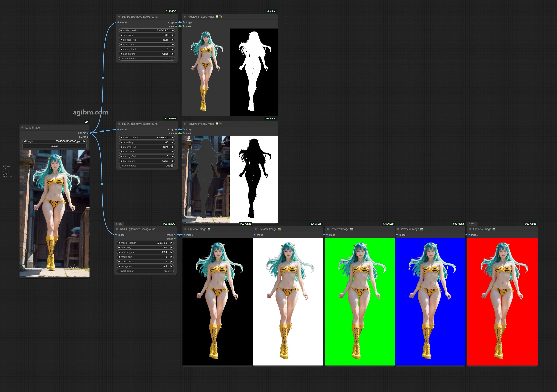Collapse the #35 Preview Image node dot
The height and width of the screenshot is (392, 557).
255,229
